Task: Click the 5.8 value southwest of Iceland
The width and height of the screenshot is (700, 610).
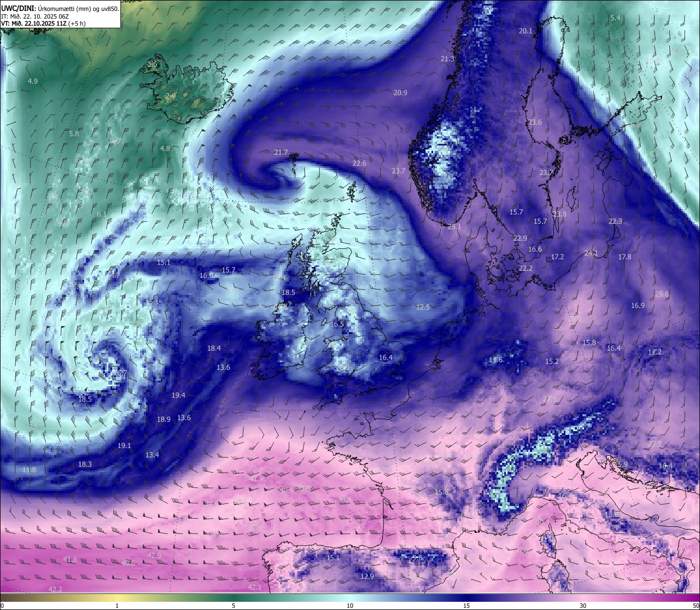Action: point(74,133)
